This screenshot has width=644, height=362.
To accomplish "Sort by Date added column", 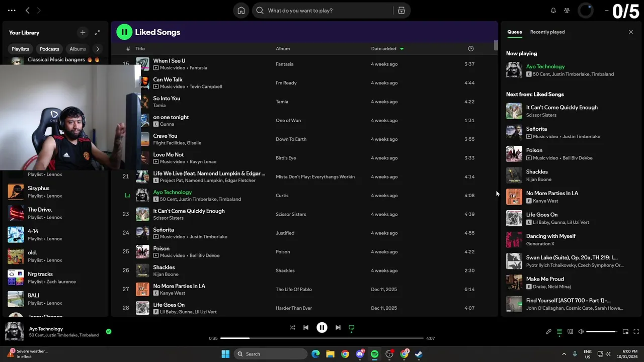I will (x=387, y=49).
